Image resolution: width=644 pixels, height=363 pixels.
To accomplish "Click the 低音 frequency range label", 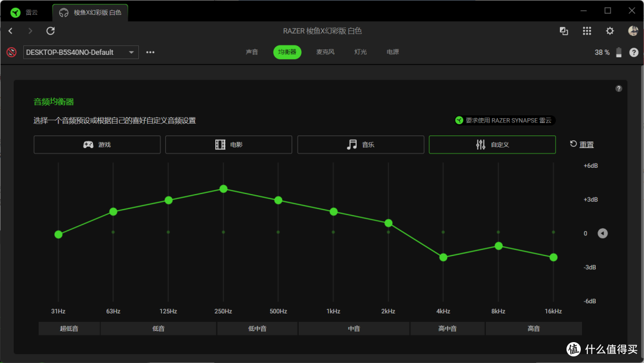I will [158, 328].
